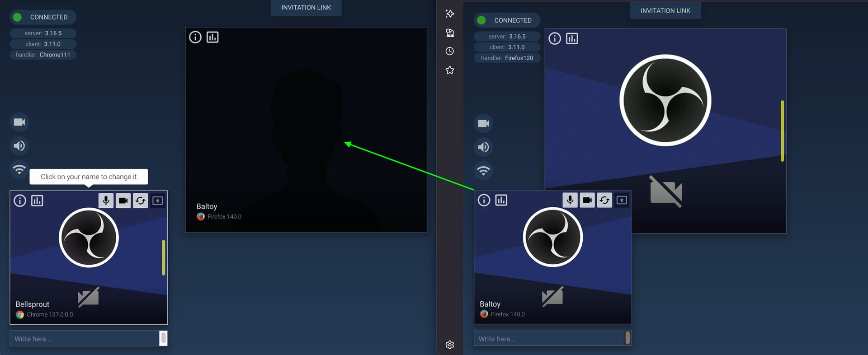Click the client 3.11.0 badge in left window
The width and height of the screenshot is (868, 355).
[x=43, y=44]
